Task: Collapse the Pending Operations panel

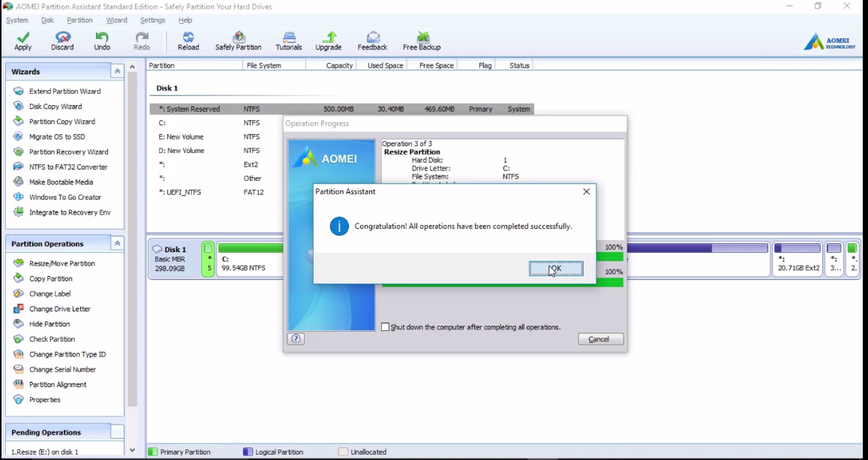Action: (x=117, y=432)
